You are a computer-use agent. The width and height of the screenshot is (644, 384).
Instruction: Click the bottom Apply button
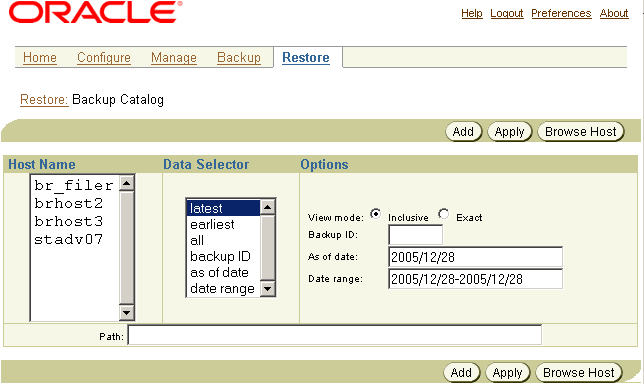(x=507, y=373)
